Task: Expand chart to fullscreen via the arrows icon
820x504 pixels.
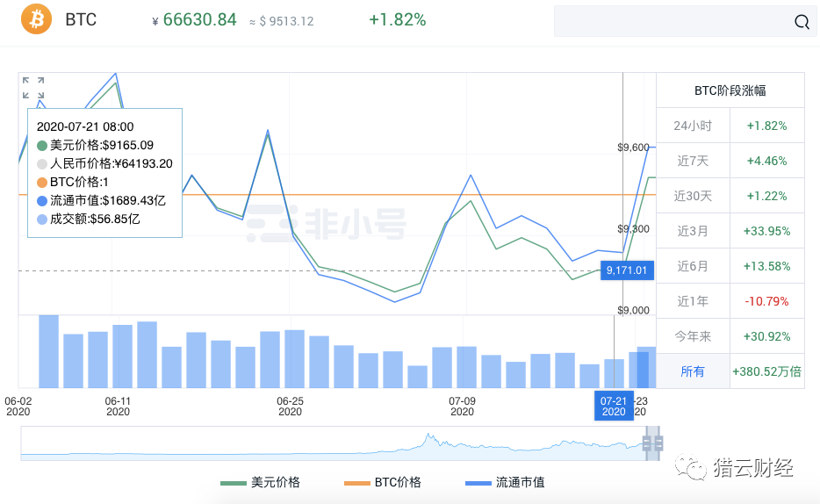Action: pos(33,88)
